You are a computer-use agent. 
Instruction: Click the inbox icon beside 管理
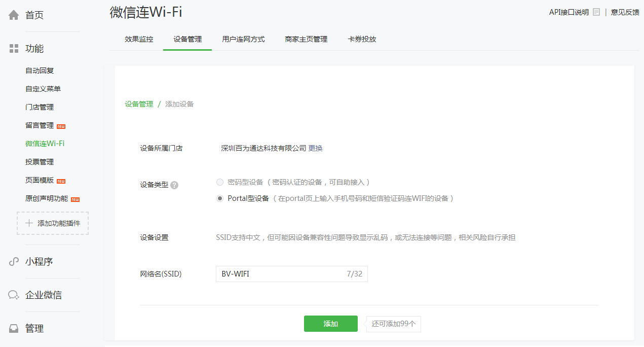click(x=14, y=329)
